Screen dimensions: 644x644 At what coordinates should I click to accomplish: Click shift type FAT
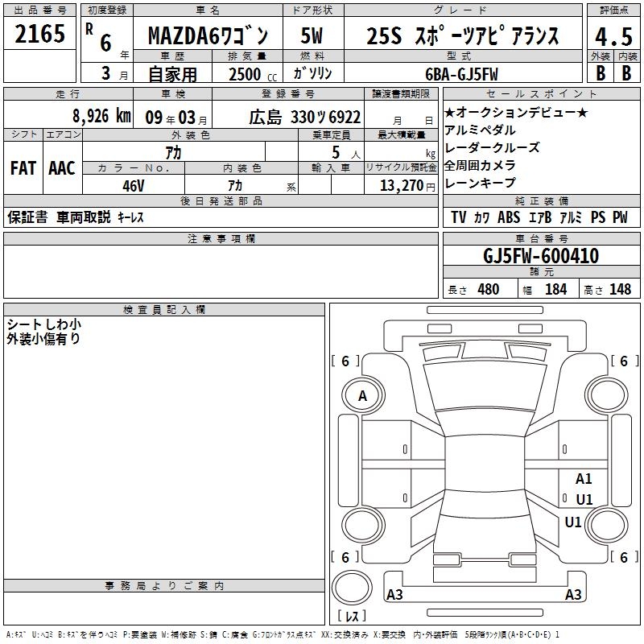(x=23, y=168)
